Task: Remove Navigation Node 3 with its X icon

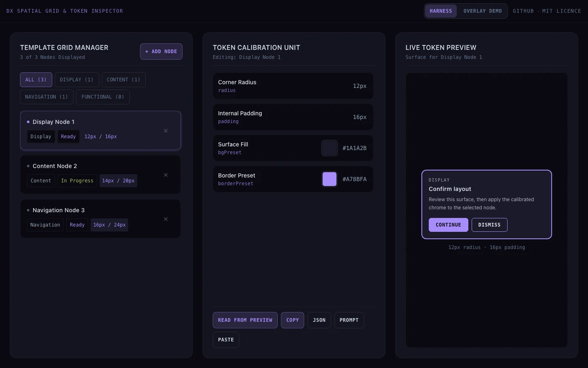Action: (166, 219)
